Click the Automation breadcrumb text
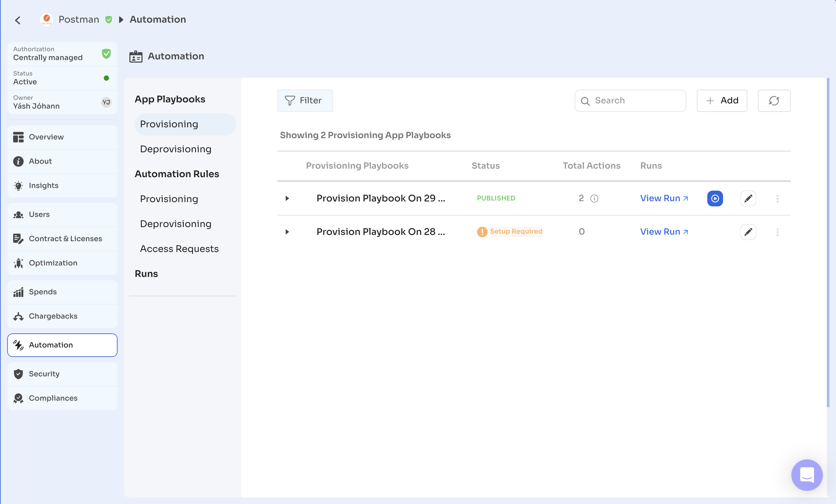 tap(158, 19)
